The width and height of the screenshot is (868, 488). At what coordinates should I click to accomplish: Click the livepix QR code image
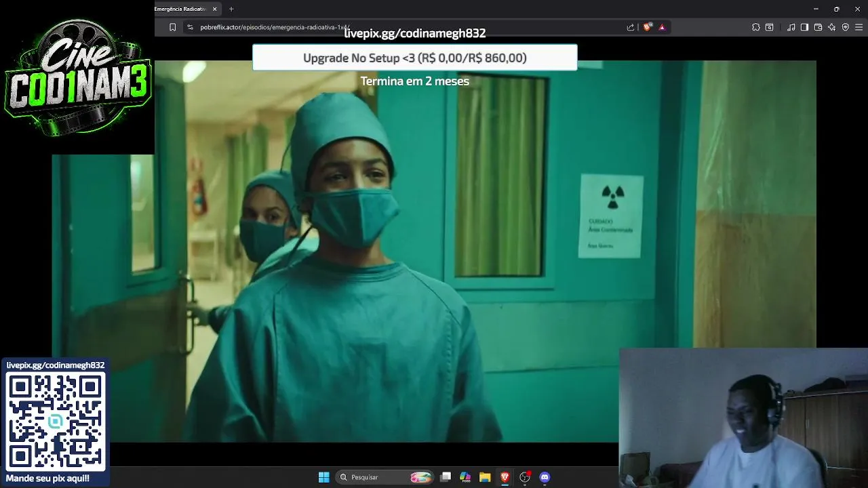click(x=56, y=422)
